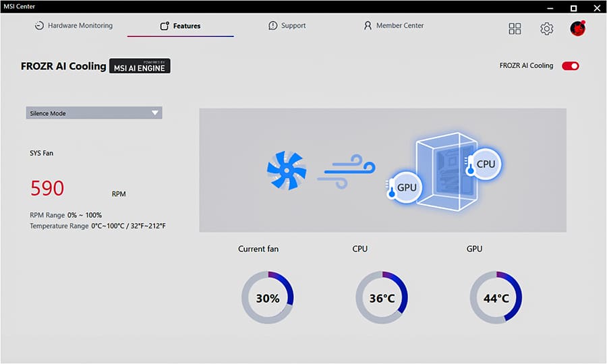This screenshot has width=607, height=364.
Task: Click the GPU thermometer bubble
Action: pos(405,187)
